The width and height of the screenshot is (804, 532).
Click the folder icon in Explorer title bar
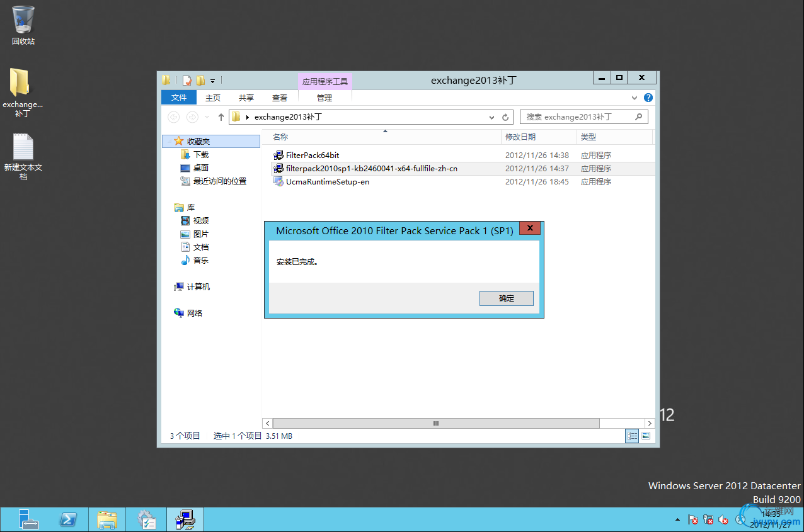166,81
